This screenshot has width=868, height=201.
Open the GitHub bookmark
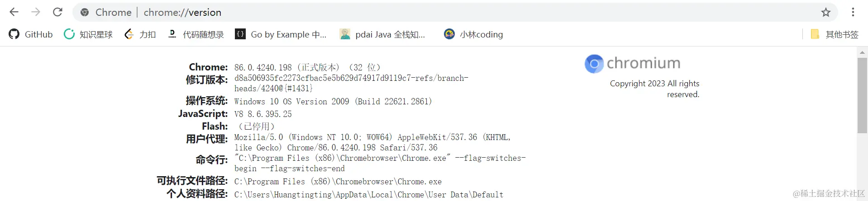tap(31, 34)
